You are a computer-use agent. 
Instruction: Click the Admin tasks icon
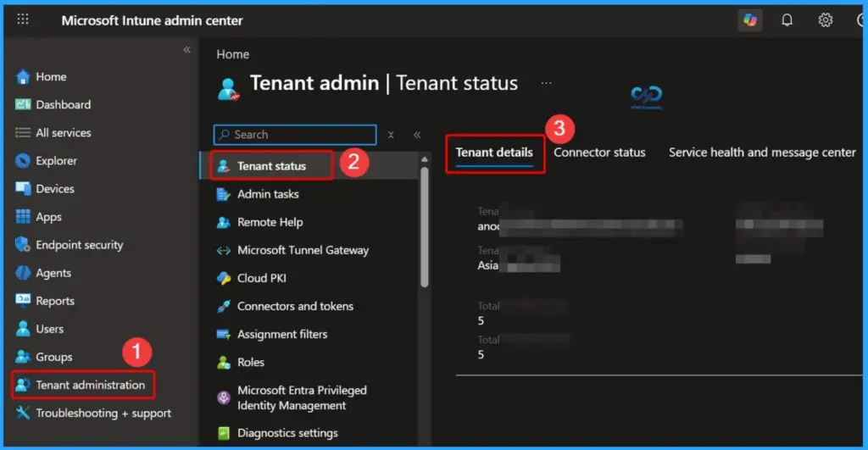[x=223, y=194]
